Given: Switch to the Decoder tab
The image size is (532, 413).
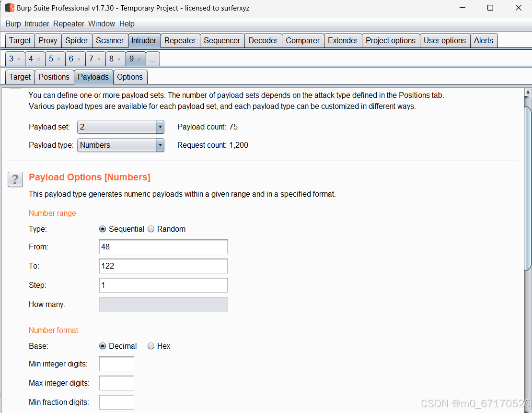Looking at the screenshot, I should (x=263, y=40).
